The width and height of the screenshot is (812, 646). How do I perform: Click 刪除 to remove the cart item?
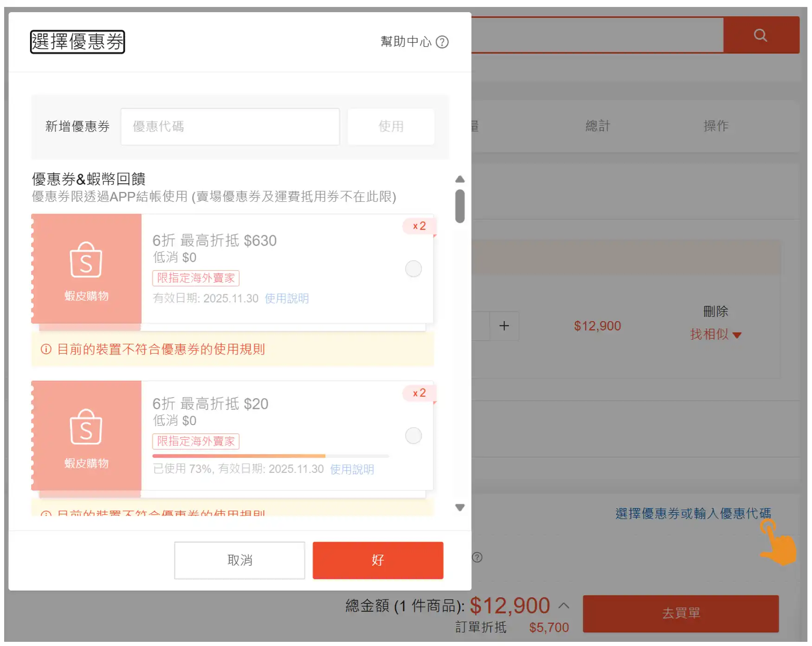[715, 311]
